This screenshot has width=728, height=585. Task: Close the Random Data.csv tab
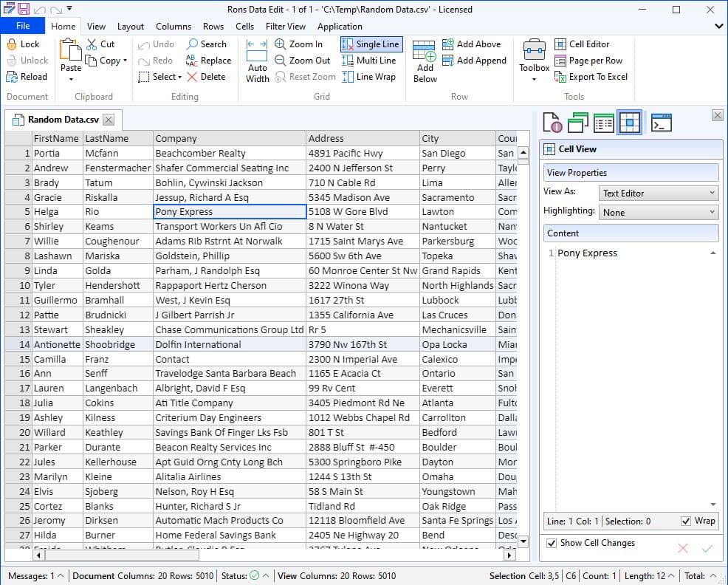coord(109,120)
